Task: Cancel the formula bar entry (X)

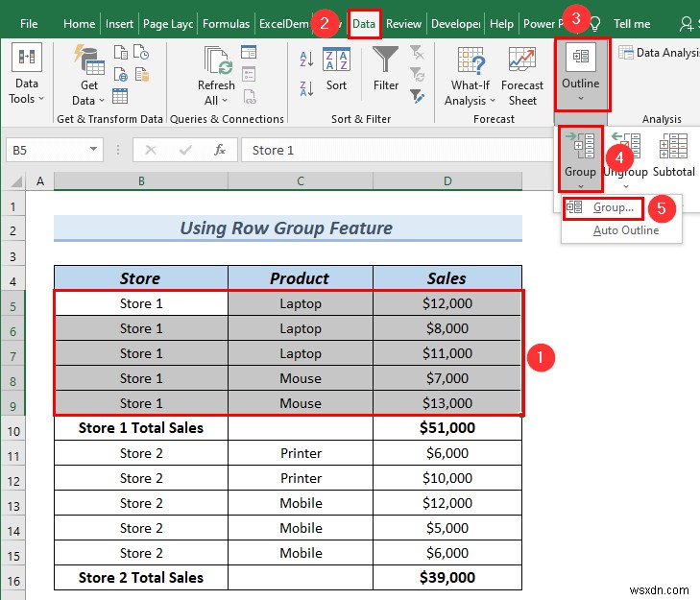Action: click(x=151, y=150)
